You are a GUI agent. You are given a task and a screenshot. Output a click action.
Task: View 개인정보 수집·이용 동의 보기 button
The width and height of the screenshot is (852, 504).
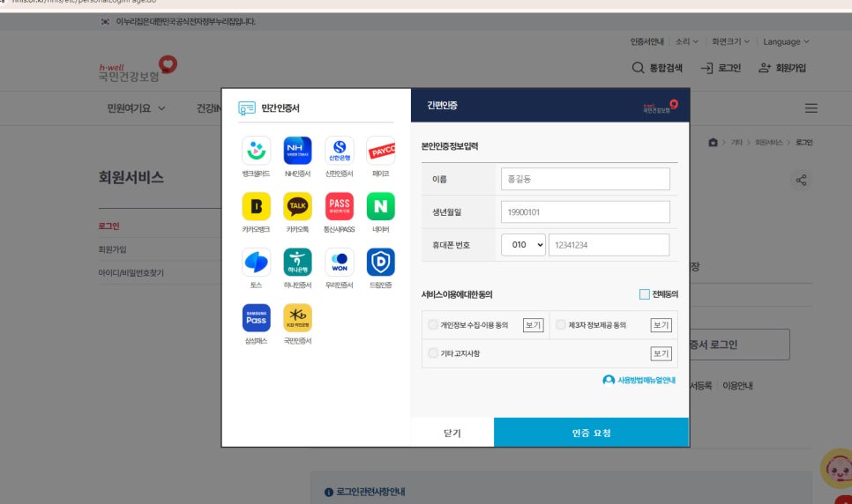[533, 325]
